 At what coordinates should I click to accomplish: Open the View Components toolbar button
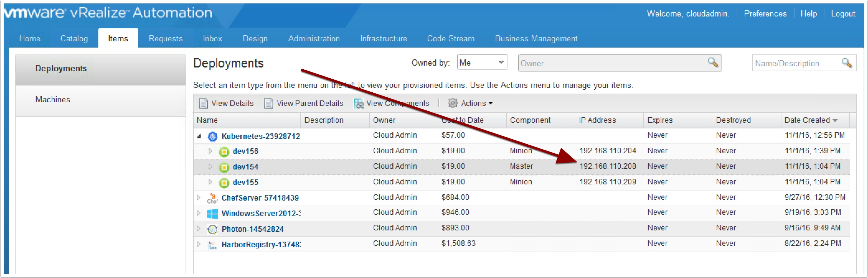pos(392,103)
